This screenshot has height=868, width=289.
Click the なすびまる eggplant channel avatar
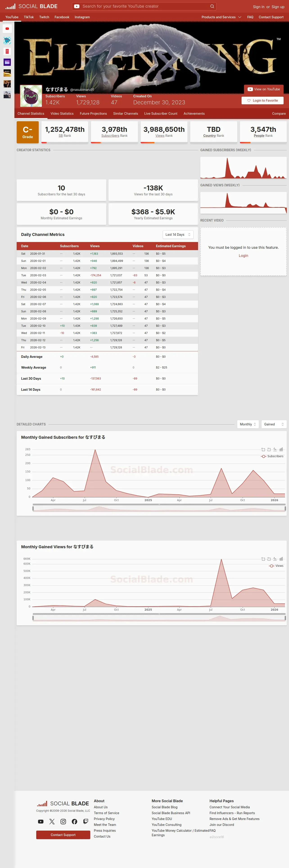[x=31, y=96]
